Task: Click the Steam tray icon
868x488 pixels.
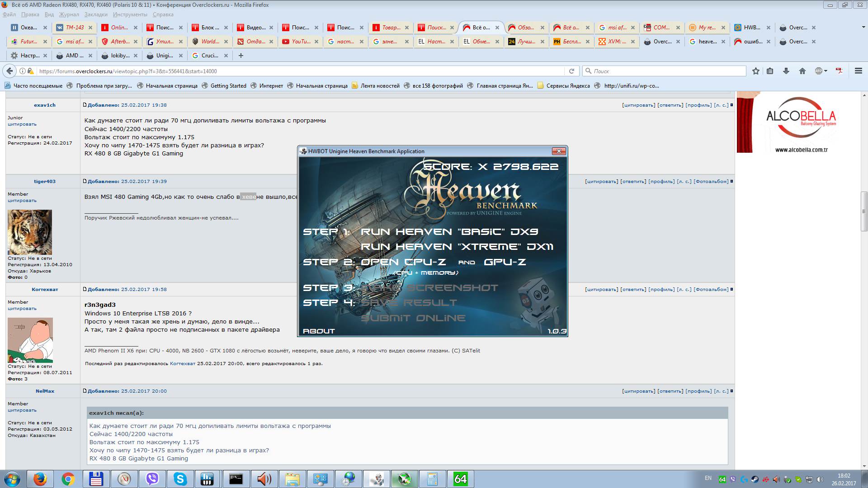Action: coord(755,479)
